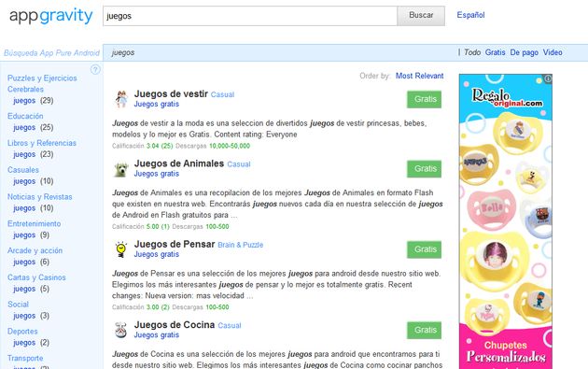Click juegos (5) under Cartas y Casinos

click(x=31, y=289)
